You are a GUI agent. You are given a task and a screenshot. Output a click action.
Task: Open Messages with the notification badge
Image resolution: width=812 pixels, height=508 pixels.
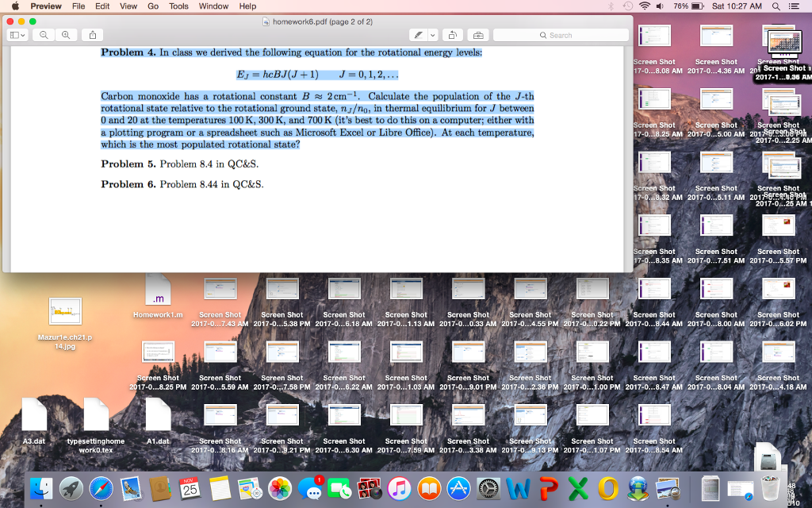pyautogui.click(x=309, y=488)
